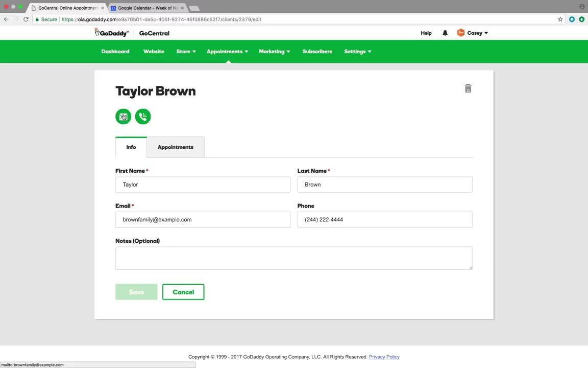Bookmark page with the star icon
The width and height of the screenshot is (588, 368).
click(x=560, y=19)
